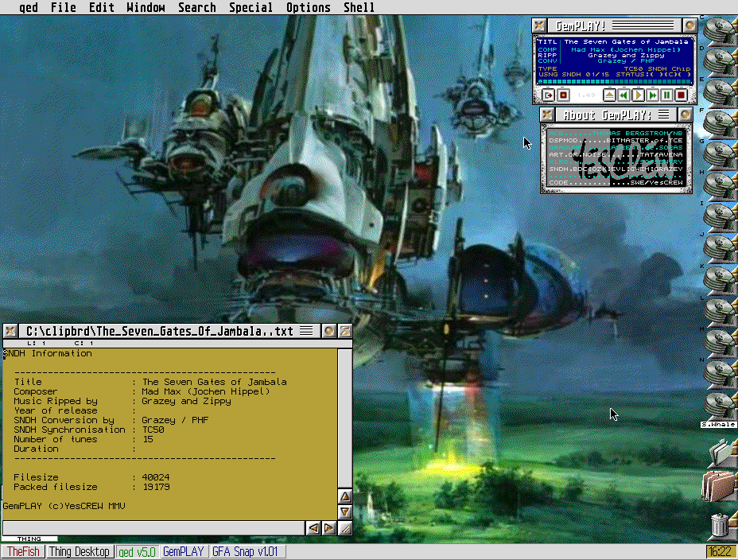Viewport: 738px width, 560px height.
Task: Select the S.Whale drive icon
Action: 719,410
